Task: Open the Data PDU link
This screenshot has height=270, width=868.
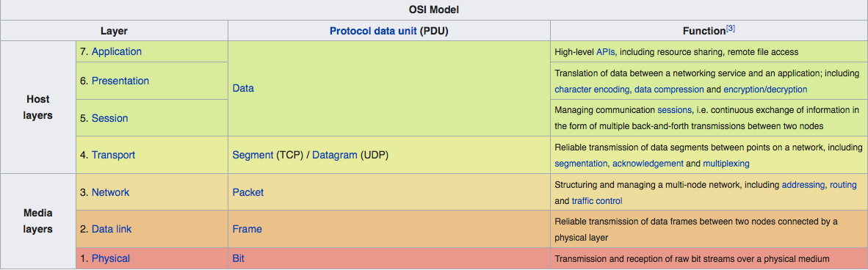Action: (244, 88)
